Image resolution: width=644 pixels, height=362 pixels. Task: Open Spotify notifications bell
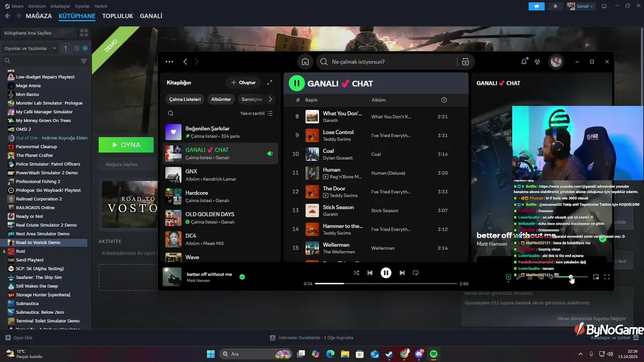(x=524, y=62)
